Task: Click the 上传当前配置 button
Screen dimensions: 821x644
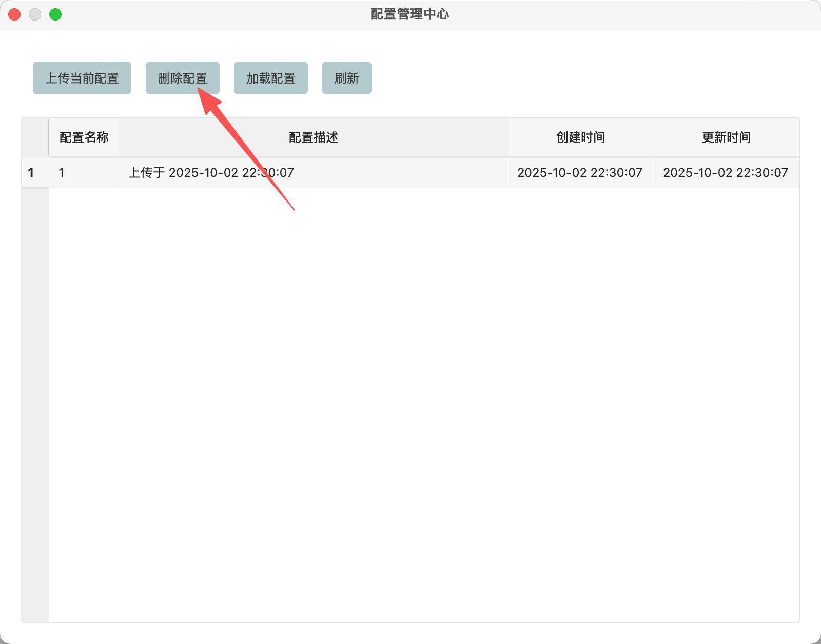Action: [x=82, y=78]
